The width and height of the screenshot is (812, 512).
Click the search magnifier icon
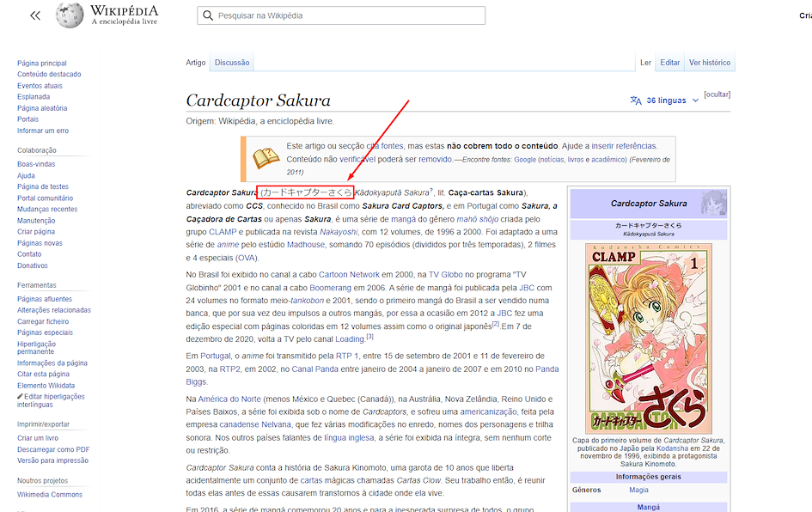[208, 15]
